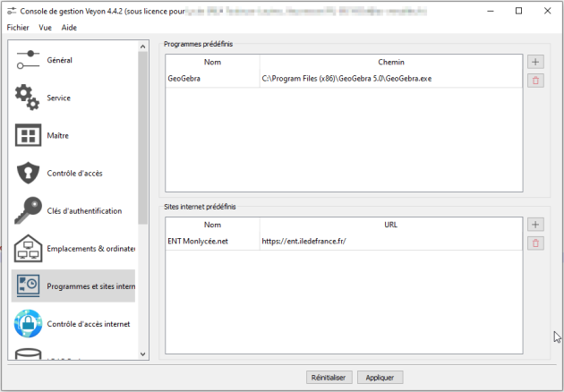The width and height of the screenshot is (564, 392).
Task: Select the https://ent.iledefrance.fr/ URL cell
Action: (391, 242)
